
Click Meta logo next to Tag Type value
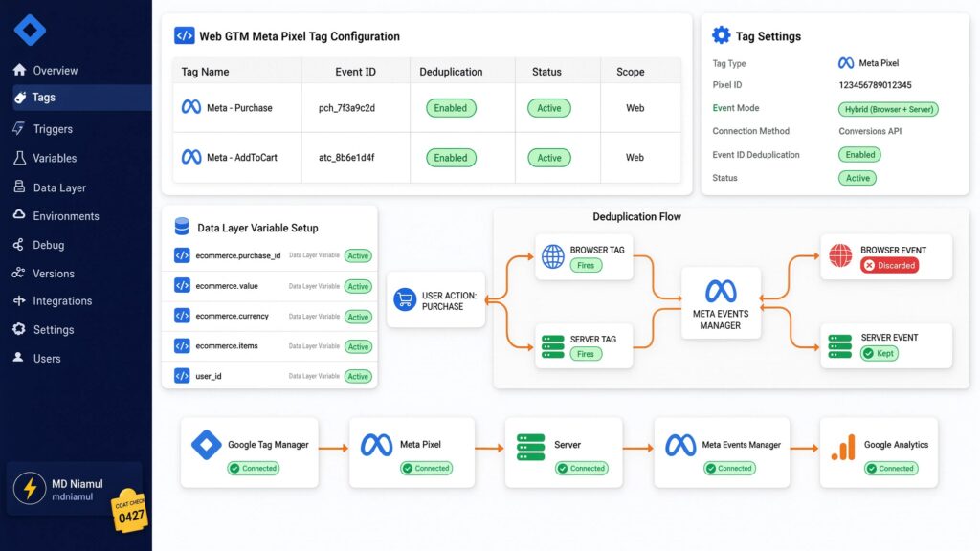pyautogui.click(x=846, y=63)
